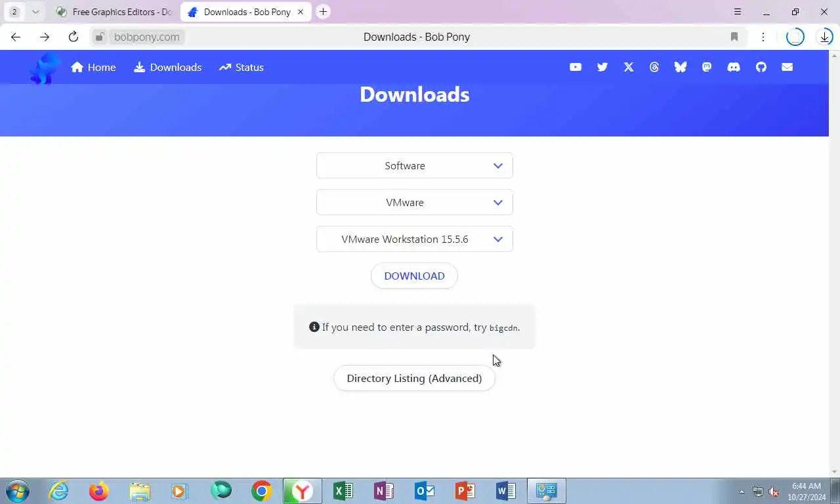Open a new browser tab

pos(323,12)
